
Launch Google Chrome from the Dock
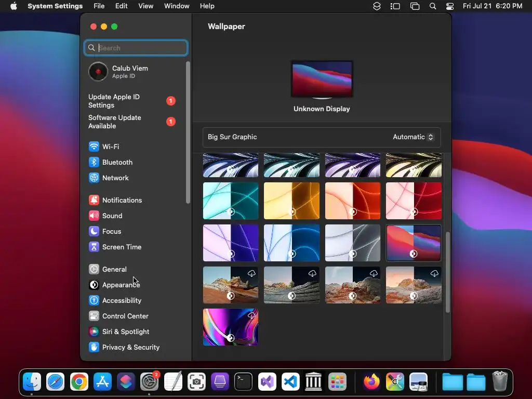coord(79,382)
